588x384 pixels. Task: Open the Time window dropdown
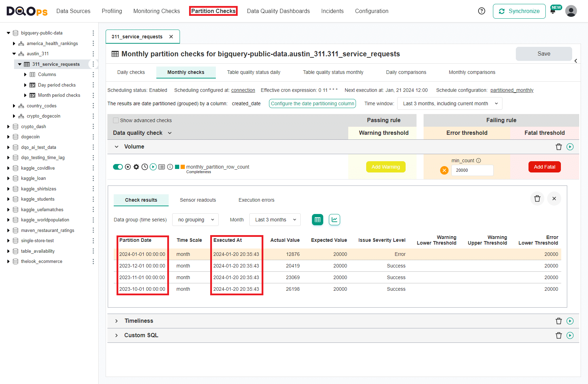click(x=449, y=103)
